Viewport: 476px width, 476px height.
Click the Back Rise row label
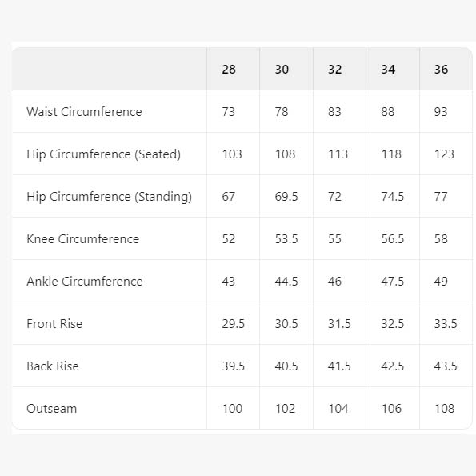tap(53, 366)
